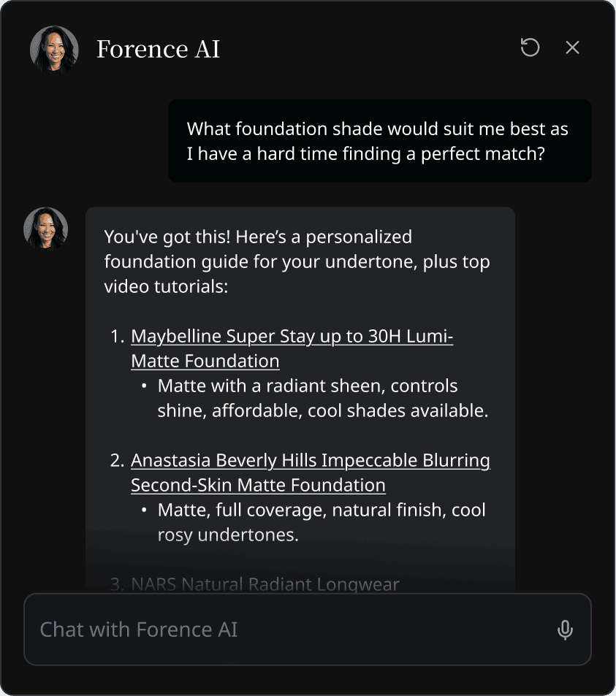The height and width of the screenshot is (696, 616).
Task: Click the list number 1 marker
Action: coord(118,337)
